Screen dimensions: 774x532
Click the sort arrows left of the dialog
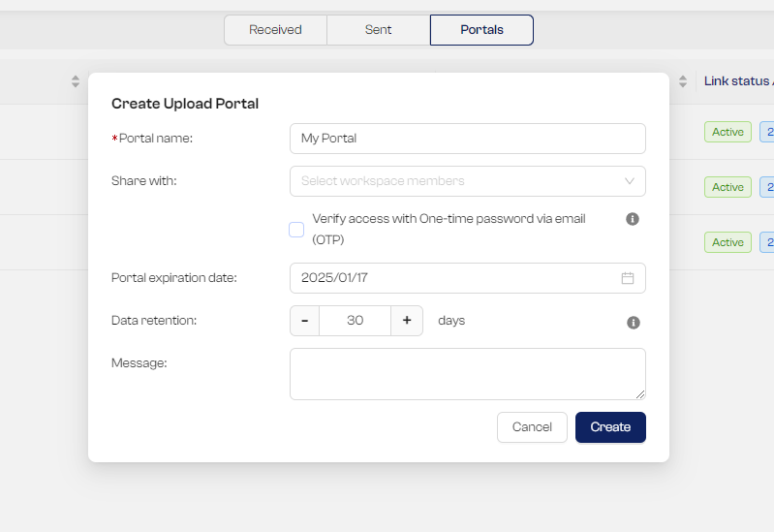pos(76,81)
